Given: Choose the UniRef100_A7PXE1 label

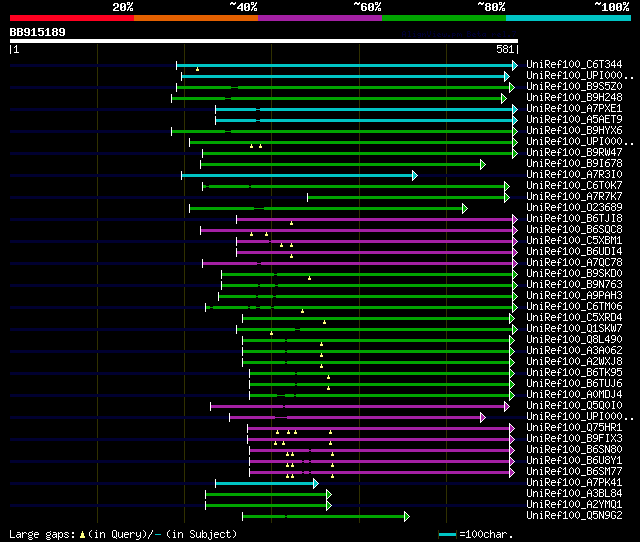Looking at the screenshot, I should click(x=574, y=109).
